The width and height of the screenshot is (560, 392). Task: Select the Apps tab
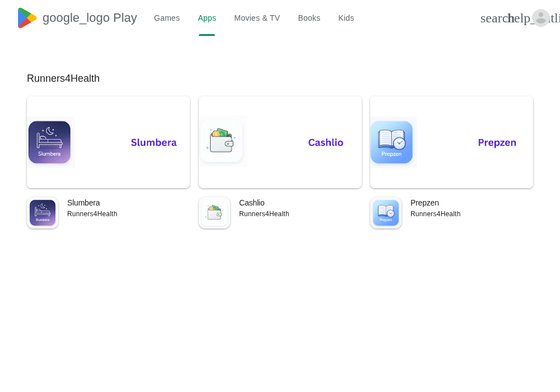click(207, 18)
